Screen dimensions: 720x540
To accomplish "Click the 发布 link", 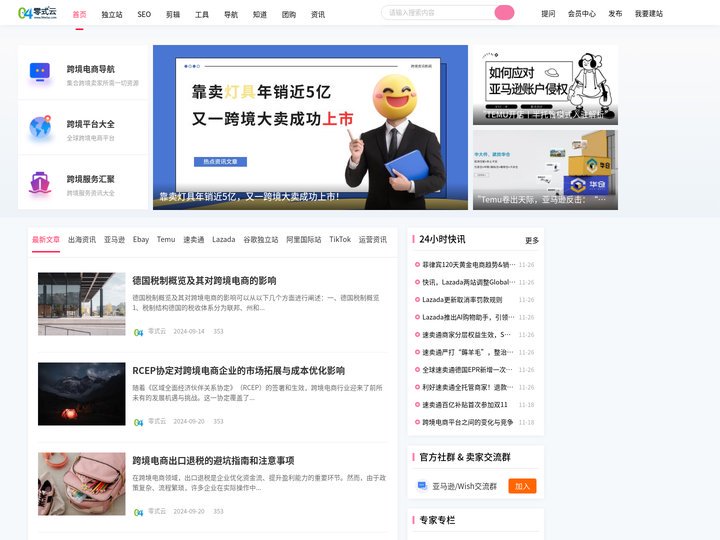I will 615,14.
